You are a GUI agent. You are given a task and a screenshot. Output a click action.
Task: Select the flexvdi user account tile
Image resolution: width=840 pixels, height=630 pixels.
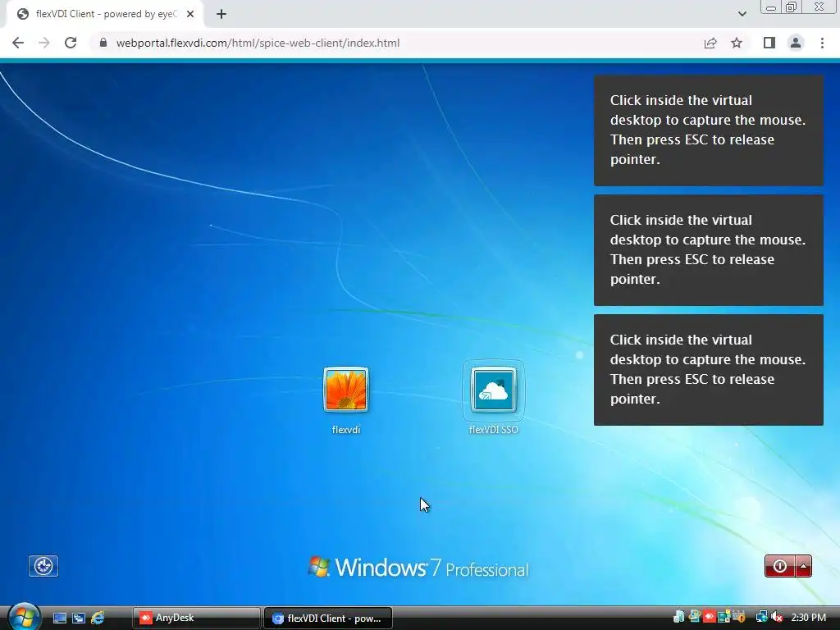click(346, 390)
